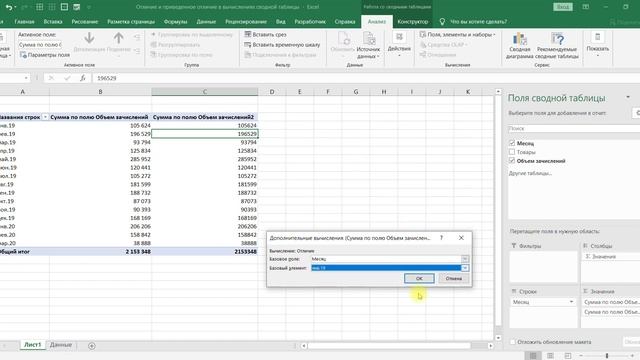Click the zoom in plus icon
640x360 pixels.
pos(632,356)
